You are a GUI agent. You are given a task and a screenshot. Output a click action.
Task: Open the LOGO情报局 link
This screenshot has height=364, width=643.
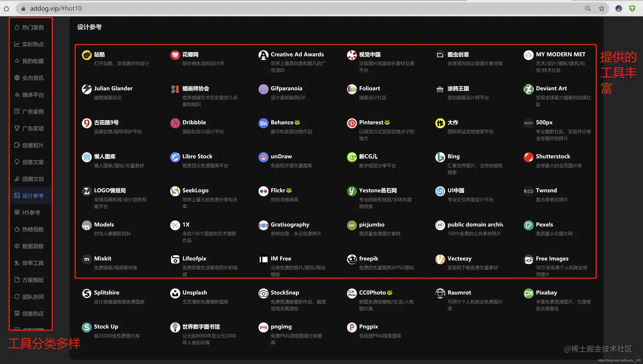coord(110,190)
